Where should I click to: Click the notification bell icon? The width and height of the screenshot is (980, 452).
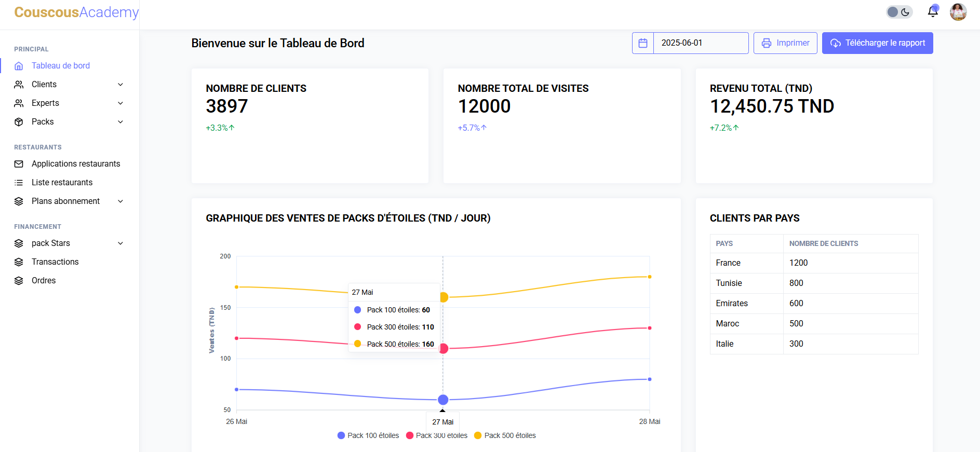pos(933,12)
